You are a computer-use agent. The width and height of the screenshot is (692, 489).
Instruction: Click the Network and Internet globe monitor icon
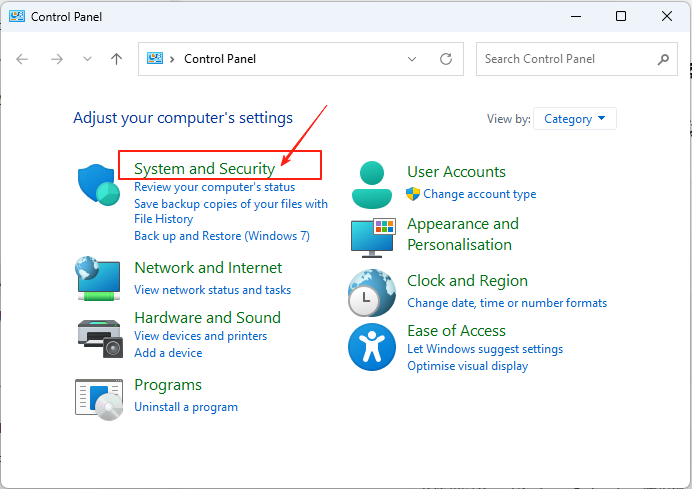98,278
